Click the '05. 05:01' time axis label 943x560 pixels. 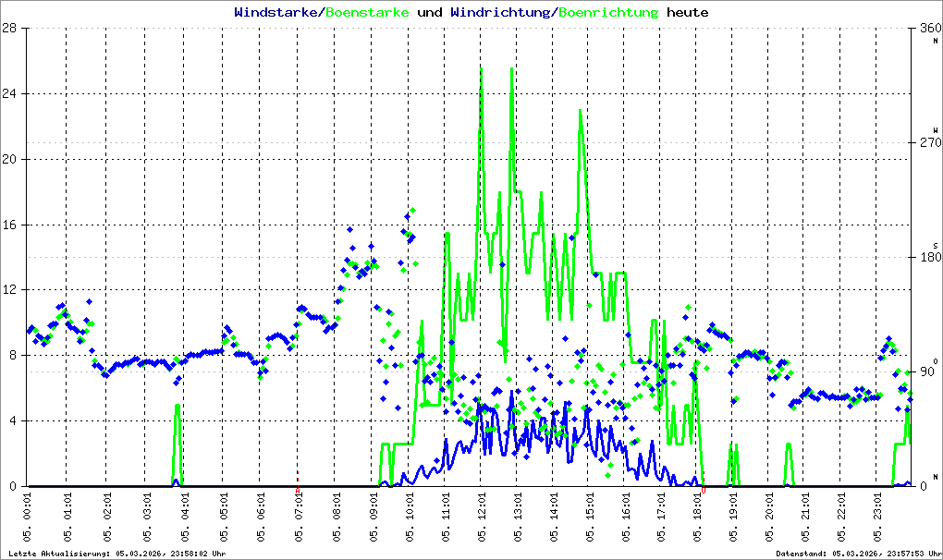(x=224, y=517)
